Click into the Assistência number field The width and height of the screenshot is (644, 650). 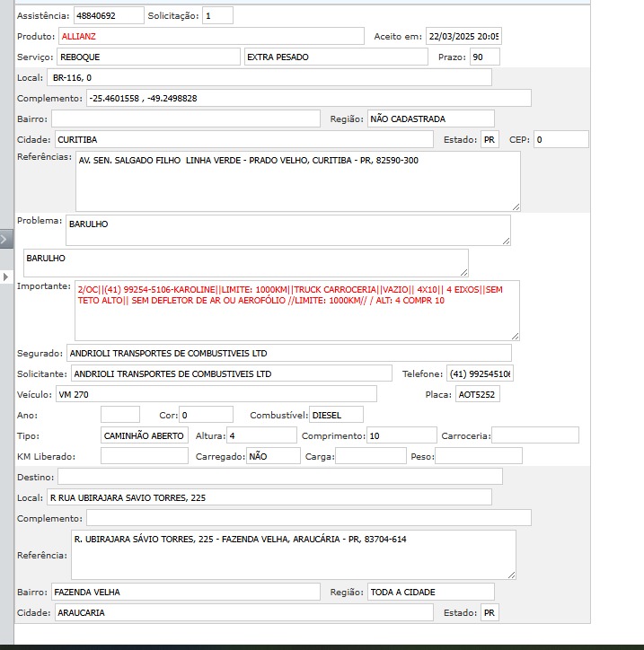pyautogui.click(x=108, y=15)
